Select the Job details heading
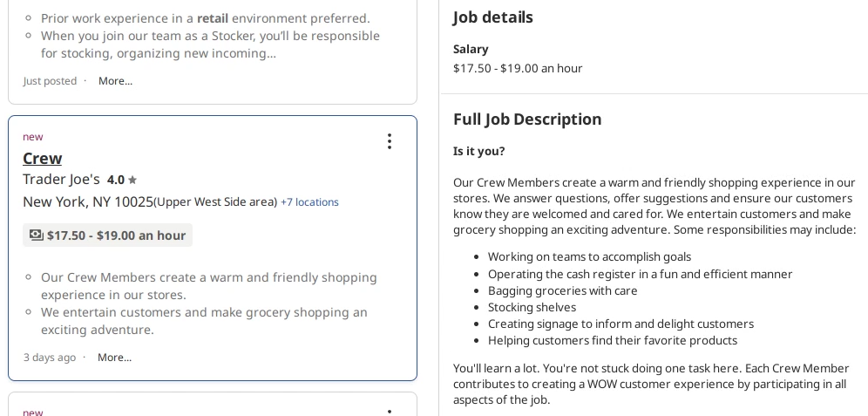Screen dimensions: 868x416 click(x=492, y=17)
